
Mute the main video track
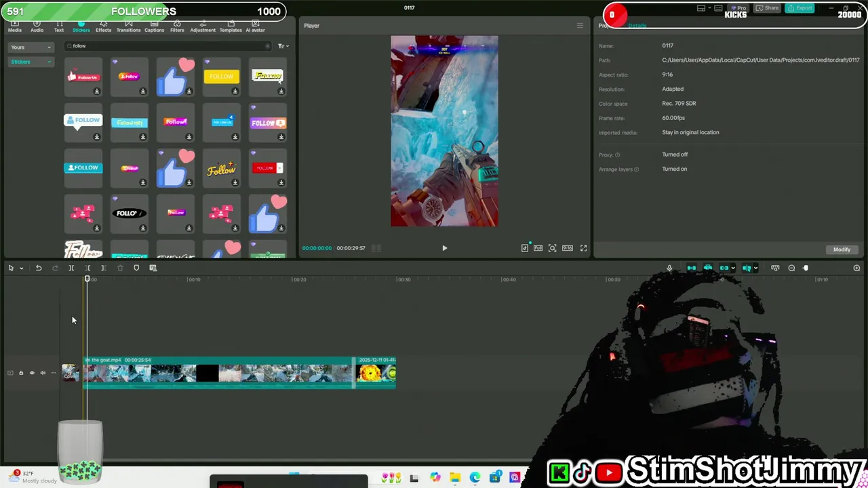click(43, 373)
